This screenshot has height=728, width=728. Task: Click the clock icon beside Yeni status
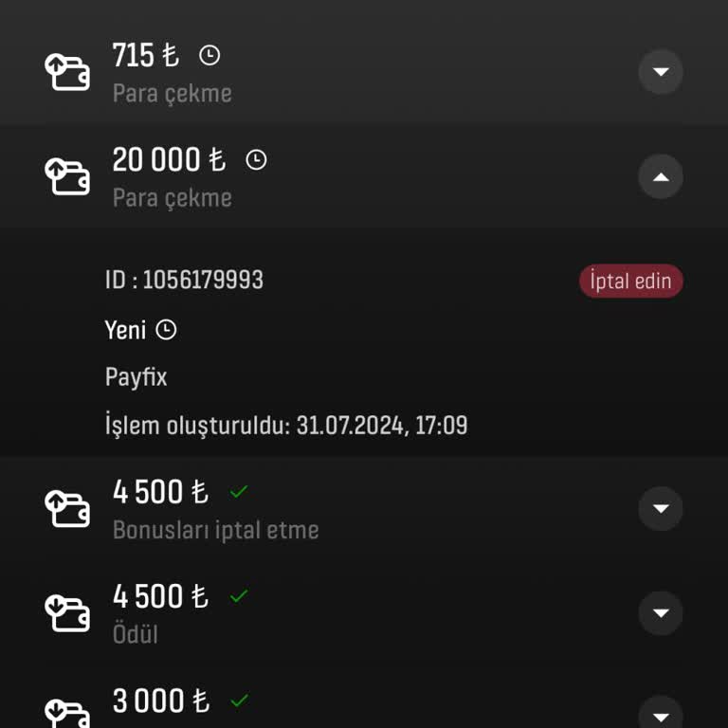(166, 330)
